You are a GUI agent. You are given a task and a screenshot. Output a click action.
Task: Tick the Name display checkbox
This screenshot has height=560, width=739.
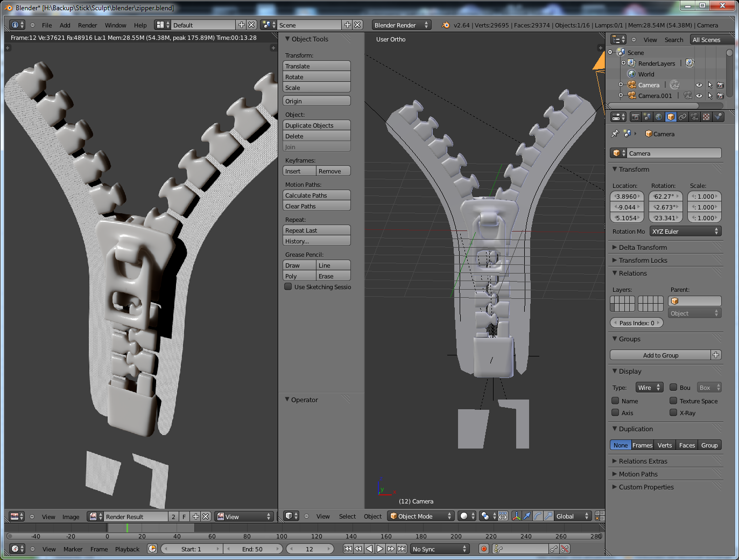tap(615, 401)
